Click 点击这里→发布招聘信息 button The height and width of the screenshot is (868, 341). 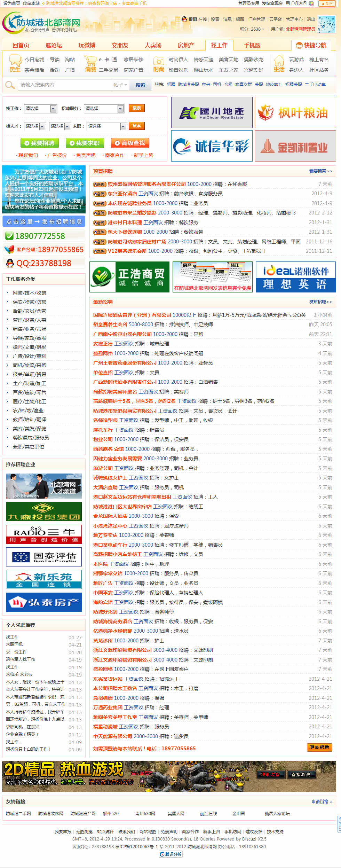[44, 221]
